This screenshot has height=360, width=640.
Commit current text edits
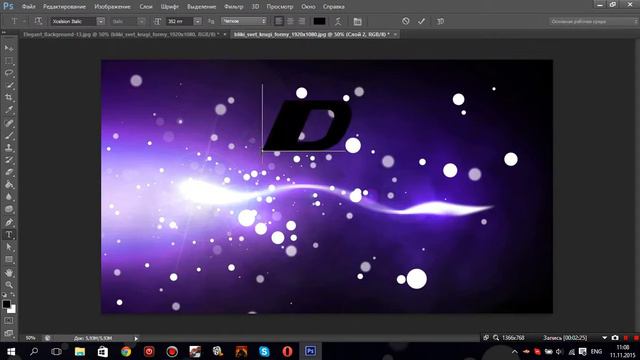tap(422, 21)
